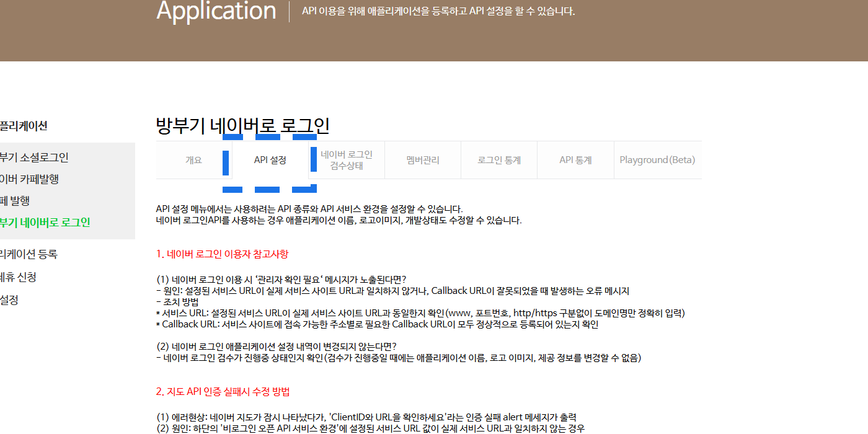The image size is (868, 434).
Task: Click the line starting '- 원인: 설정된 서비스 URL이'
Action: [x=392, y=291]
